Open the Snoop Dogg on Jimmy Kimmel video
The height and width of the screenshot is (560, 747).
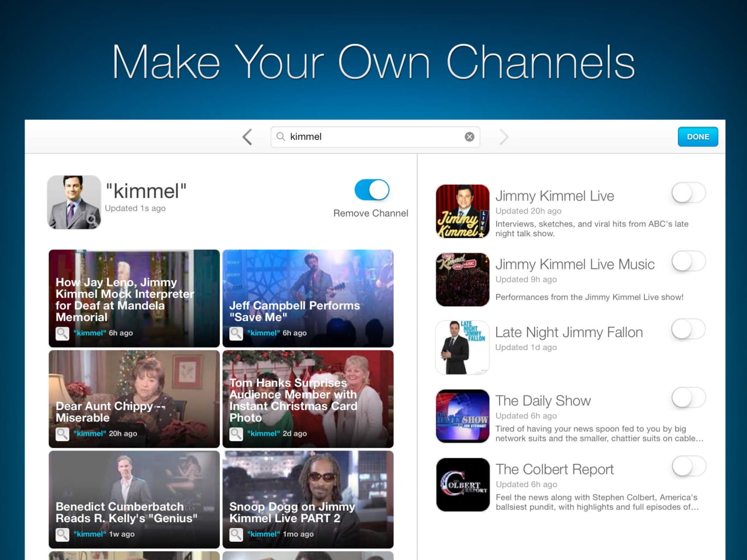coord(308,499)
